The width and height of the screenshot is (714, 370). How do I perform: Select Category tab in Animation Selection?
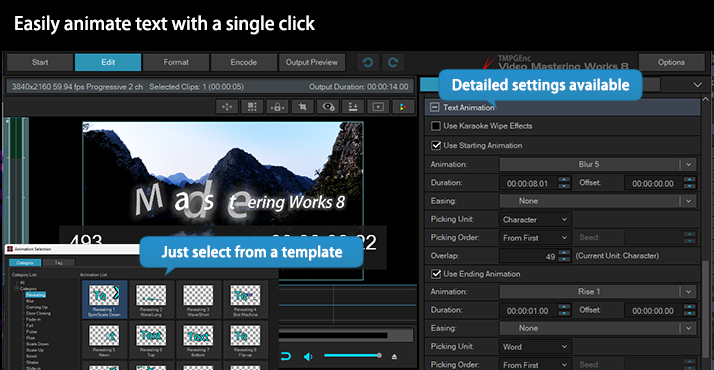pos(25,263)
